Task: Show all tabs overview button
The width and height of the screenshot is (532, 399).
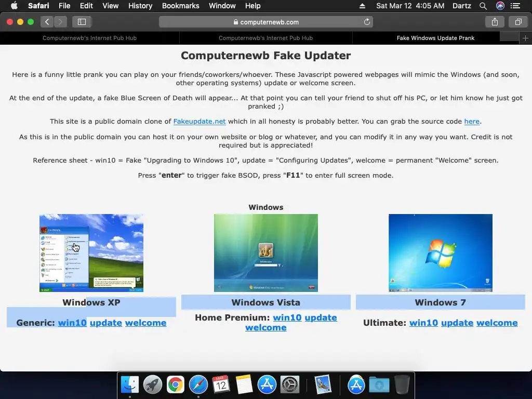Action: [518, 22]
